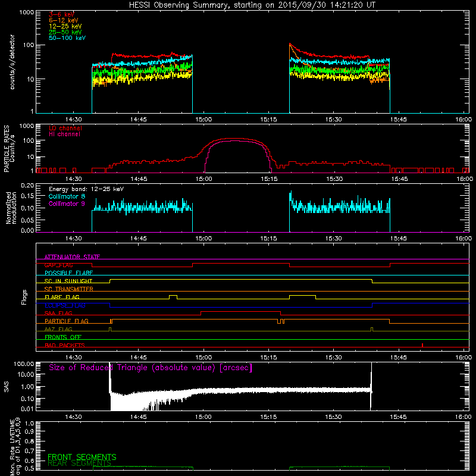Click the 15:00 tick of the SAS panel
This screenshot has height=476, width=476.
(x=203, y=417)
